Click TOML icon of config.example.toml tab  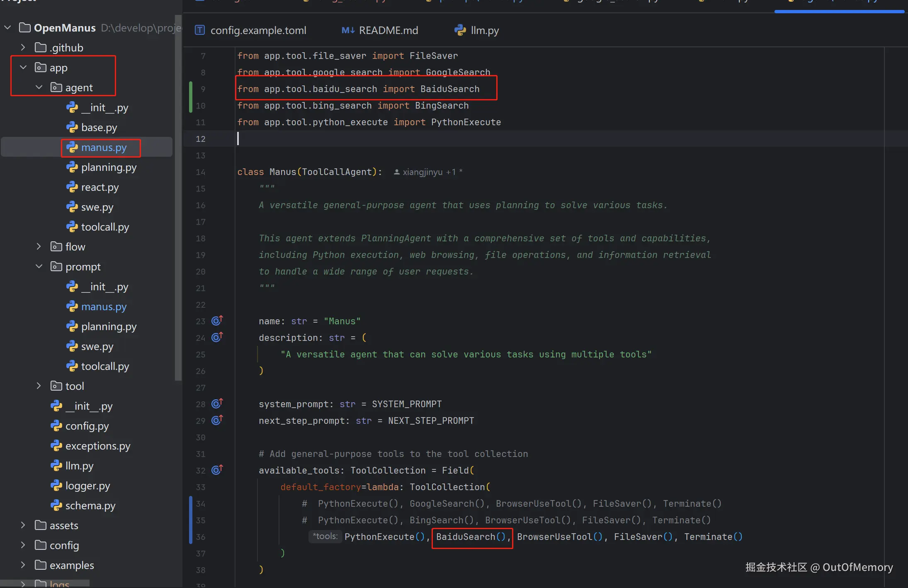pos(200,30)
